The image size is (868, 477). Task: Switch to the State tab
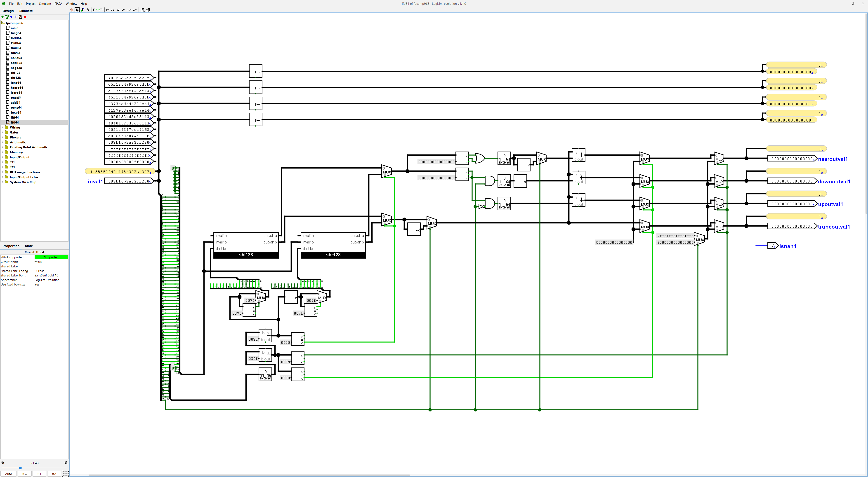(x=29, y=246)
